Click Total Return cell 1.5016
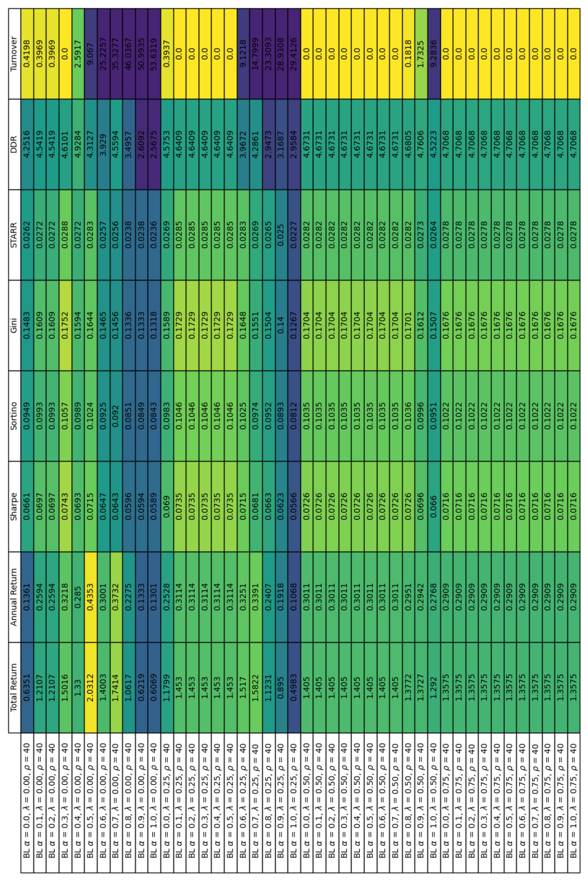 [x=65, y=687]
